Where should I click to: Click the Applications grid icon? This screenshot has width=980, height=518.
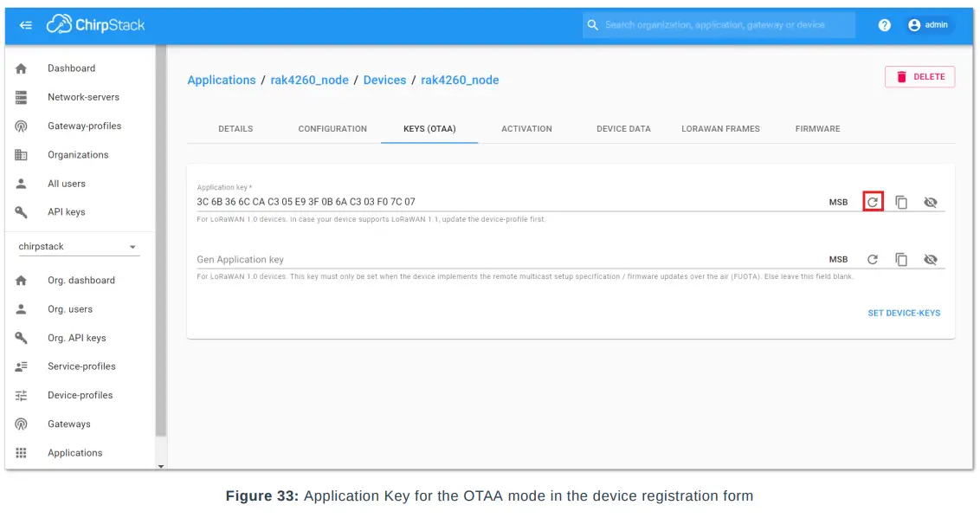click(22, 453)
